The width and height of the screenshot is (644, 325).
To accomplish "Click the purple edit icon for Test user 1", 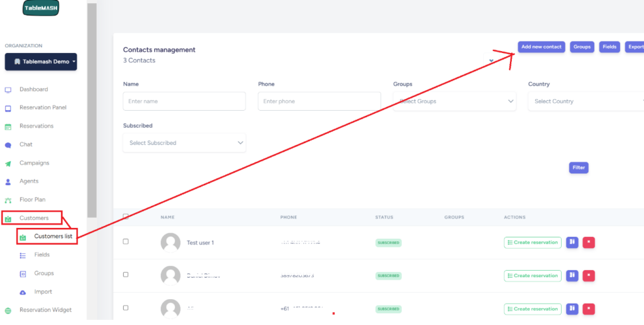I will (572, 242).
